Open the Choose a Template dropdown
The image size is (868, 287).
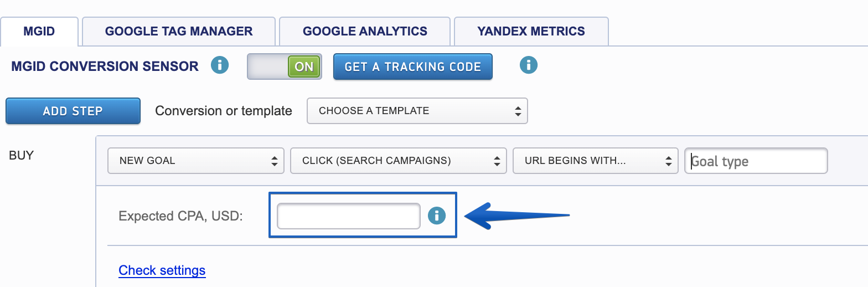click(x=417, y=111)
